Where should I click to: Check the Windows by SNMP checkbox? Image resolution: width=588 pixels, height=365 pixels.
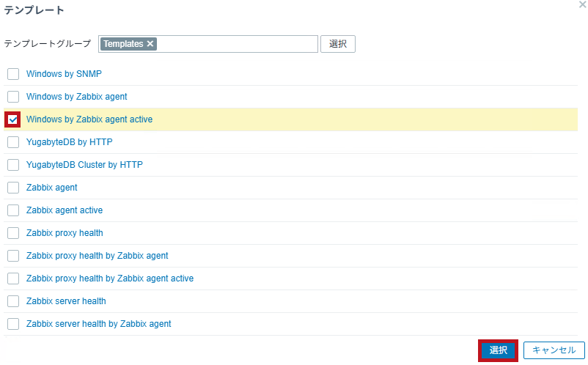[x=13, y=74]
